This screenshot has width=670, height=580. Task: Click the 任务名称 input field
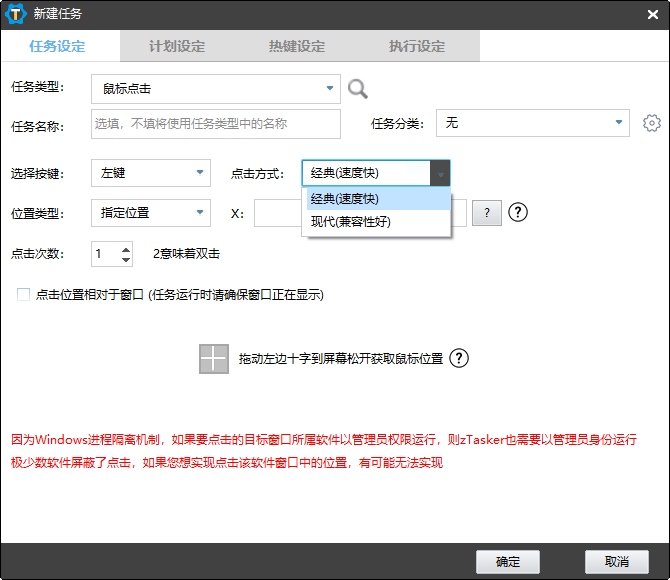[216, 124]
